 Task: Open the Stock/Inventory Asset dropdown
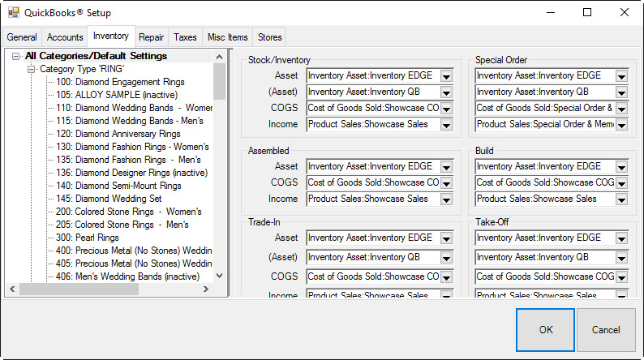(x=446, y=75)
